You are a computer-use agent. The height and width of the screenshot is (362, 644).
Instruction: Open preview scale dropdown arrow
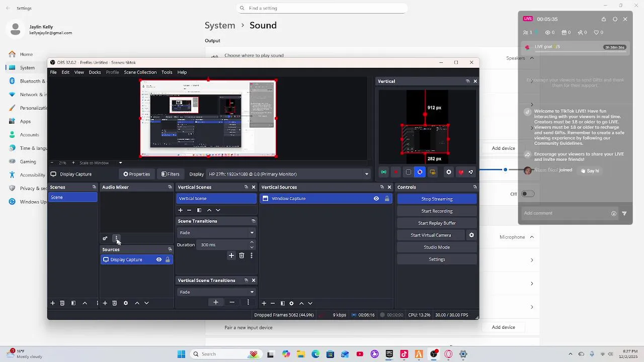(120, 163)
